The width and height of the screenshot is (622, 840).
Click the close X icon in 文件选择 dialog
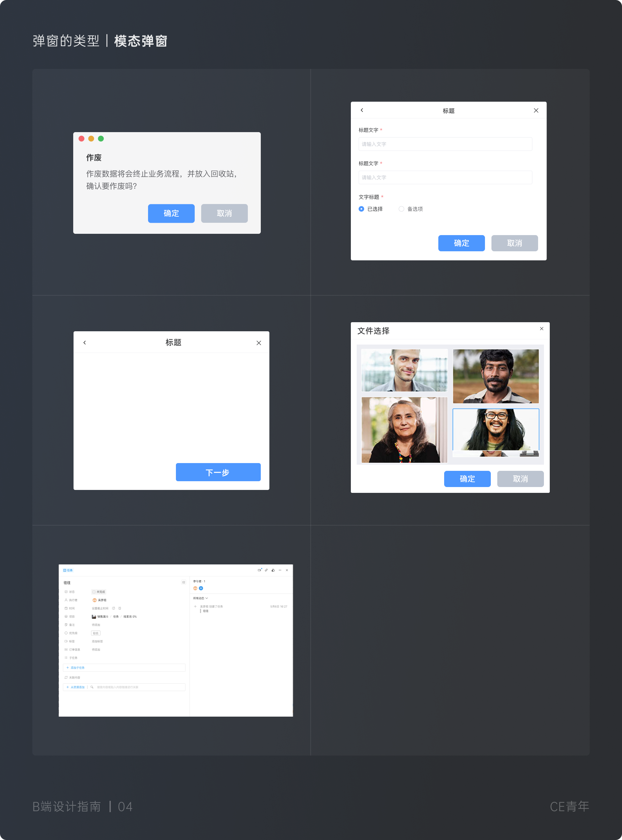(542, 329)
